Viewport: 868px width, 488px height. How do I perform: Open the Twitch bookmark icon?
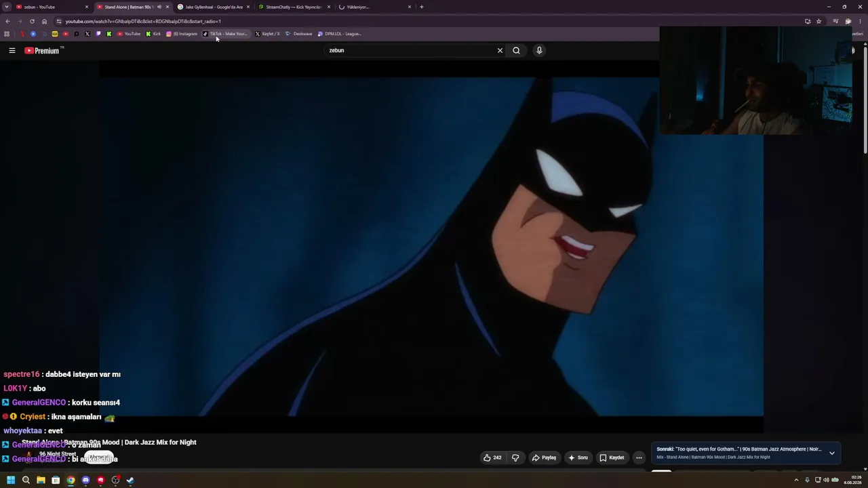98,34
